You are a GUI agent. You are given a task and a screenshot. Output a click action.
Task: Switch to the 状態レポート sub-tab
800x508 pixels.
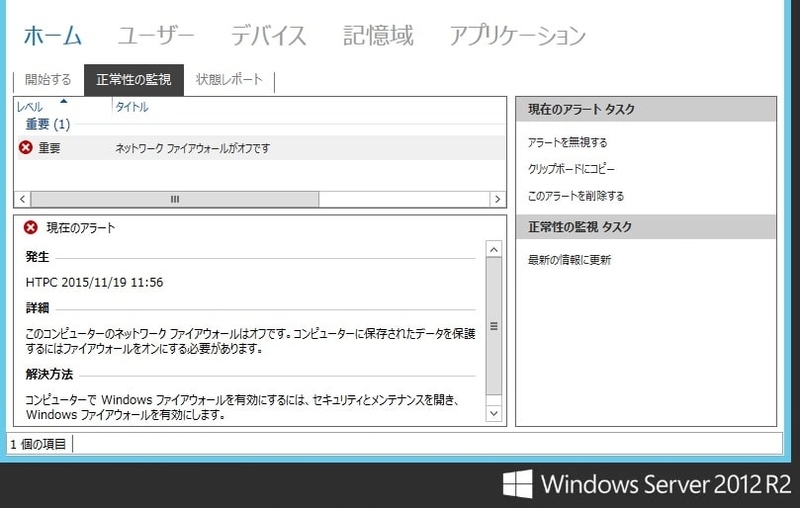(229, 80)
